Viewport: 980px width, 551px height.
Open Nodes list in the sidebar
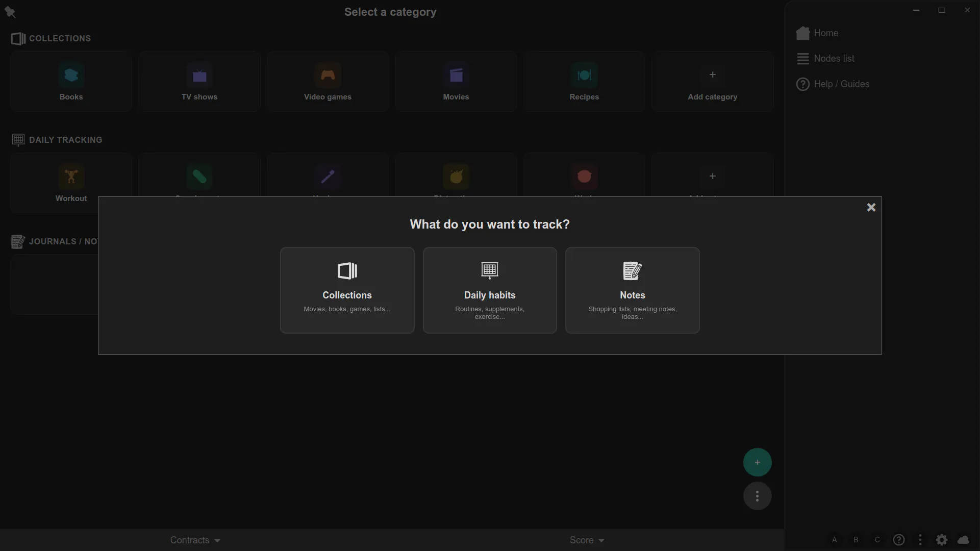[825, 59]
